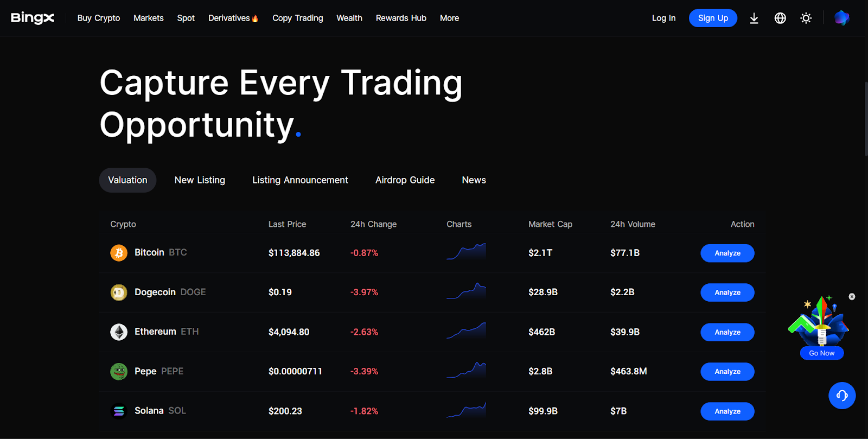Viewport: 868px width, 439px height.
Task: Click Analyze for Pepe
Action: tap(727, 372)
